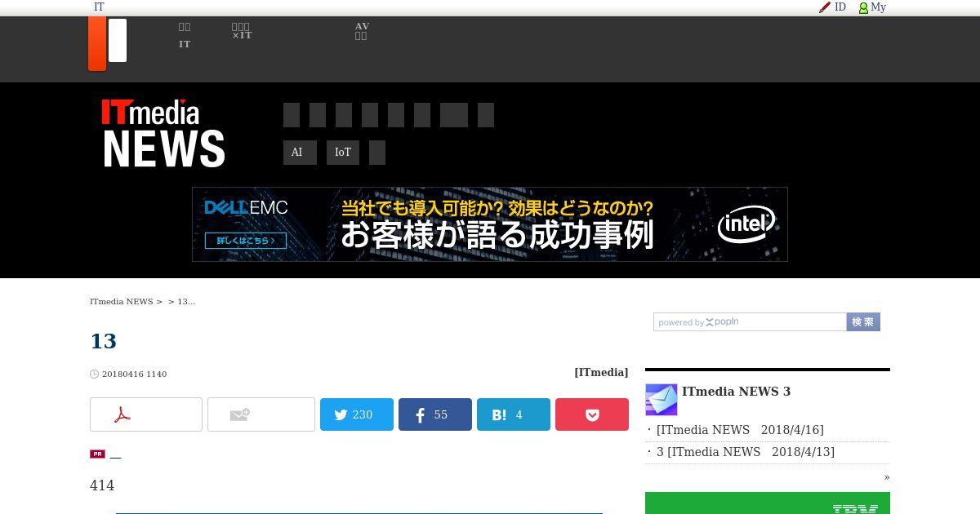Open the ×IT item in top navigation
This screenshot has width=980, height=514.
pyautogui.click(x=242, y=31)
